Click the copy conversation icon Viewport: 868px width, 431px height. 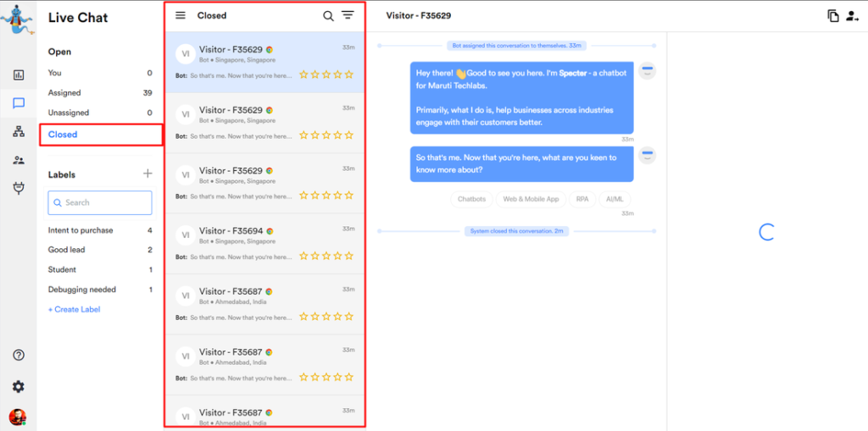833,16
